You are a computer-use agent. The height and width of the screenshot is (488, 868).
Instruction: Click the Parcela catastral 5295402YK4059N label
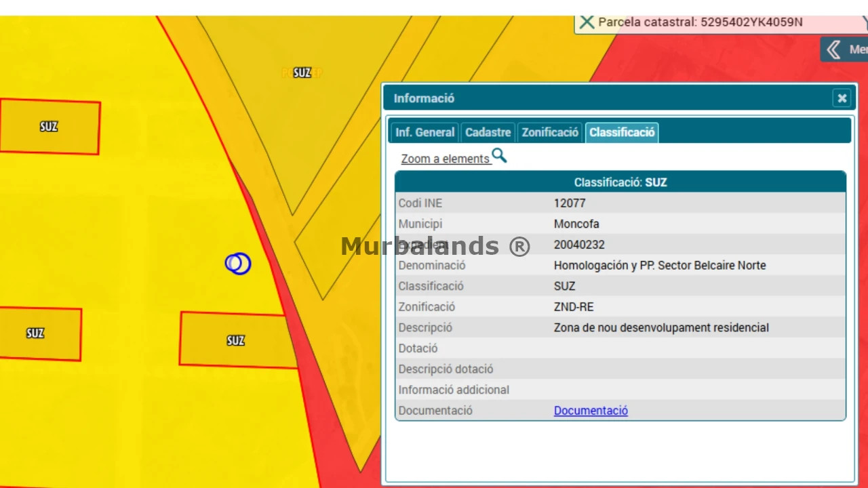[x=701, y=22]
